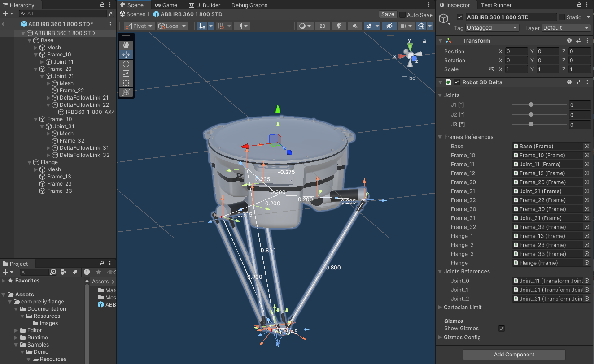
Task: Click the scene effects icon
Action: point(368,26)
